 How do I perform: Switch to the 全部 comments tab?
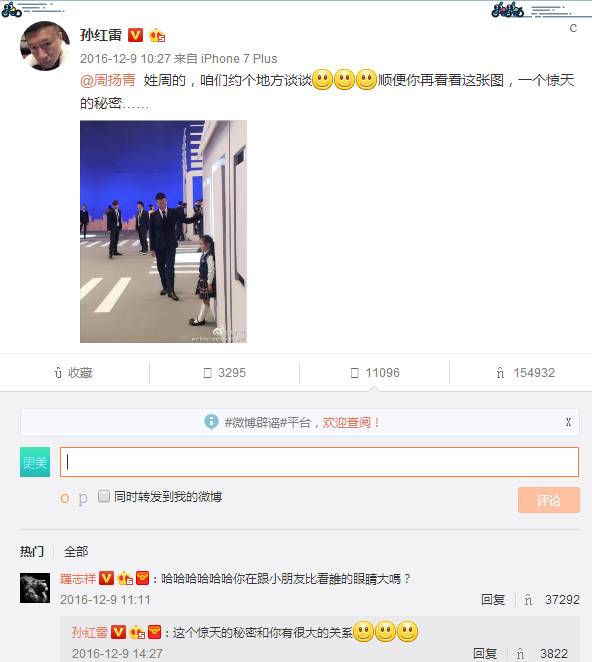point(76,551)
